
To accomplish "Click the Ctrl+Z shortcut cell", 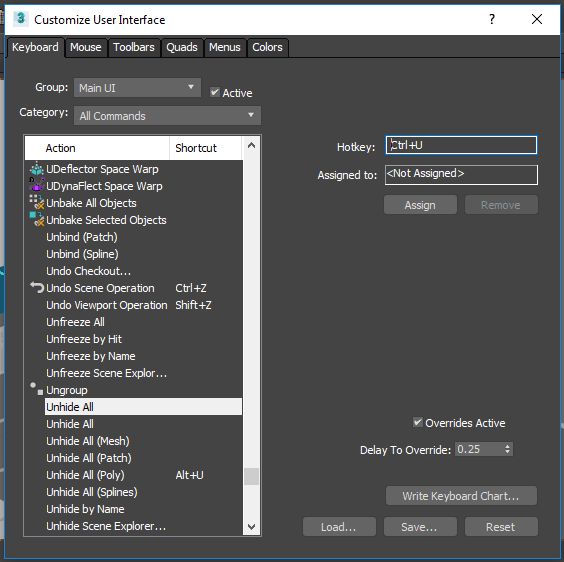I will coord(191,288).
